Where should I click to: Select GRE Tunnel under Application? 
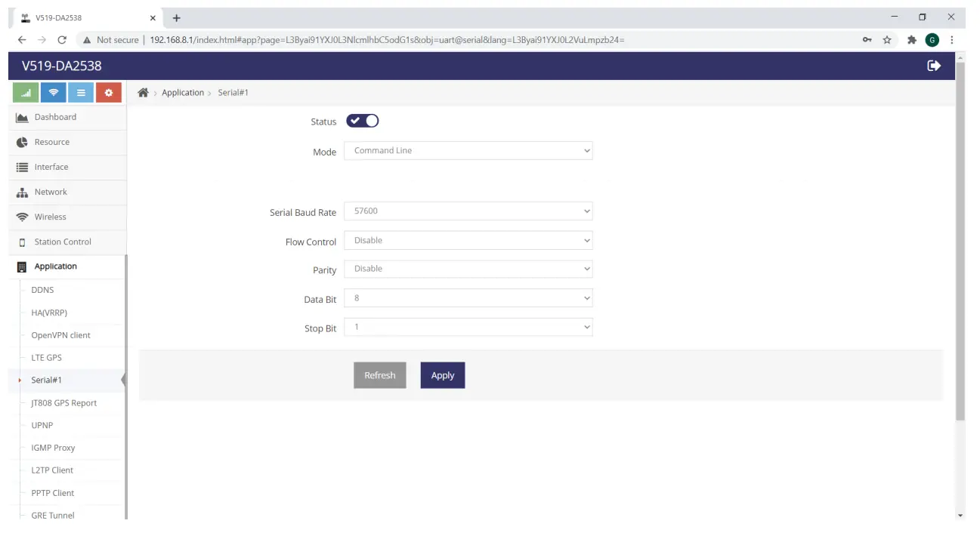pyautogui.click(x=53, y=516)
